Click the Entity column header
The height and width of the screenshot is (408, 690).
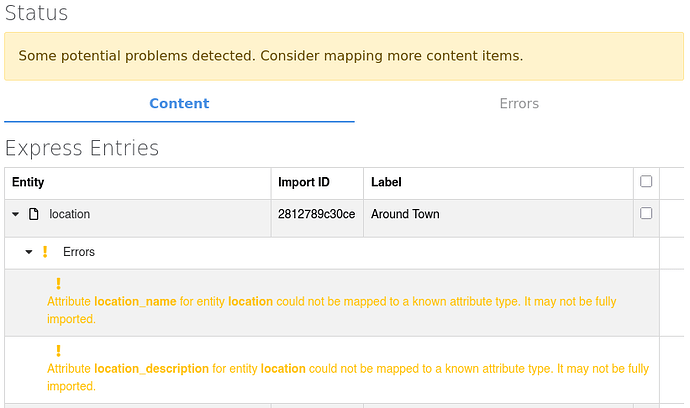coord(28,182)
